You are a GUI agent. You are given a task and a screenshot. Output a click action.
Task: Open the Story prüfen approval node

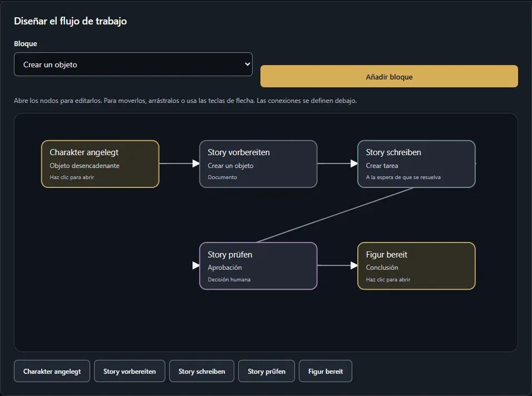(x=258, y=266)
